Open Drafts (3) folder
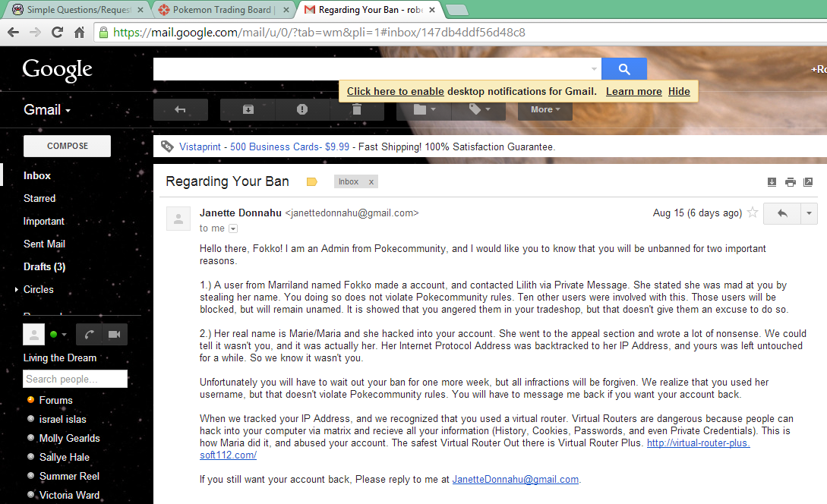This screenshot has height=504, width=827. (x=44, y=266)
